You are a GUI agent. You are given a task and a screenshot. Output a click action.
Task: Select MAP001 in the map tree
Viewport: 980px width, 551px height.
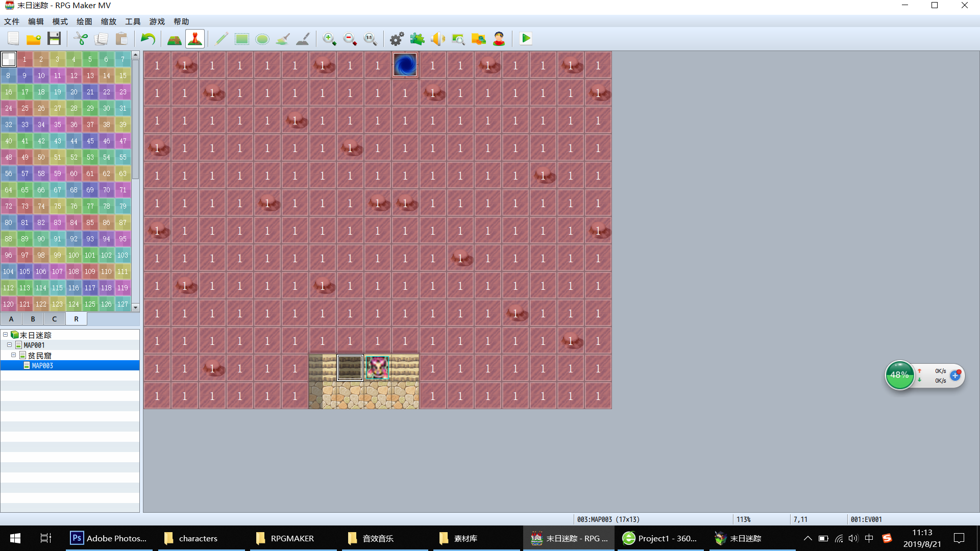(x=34, y=345)
